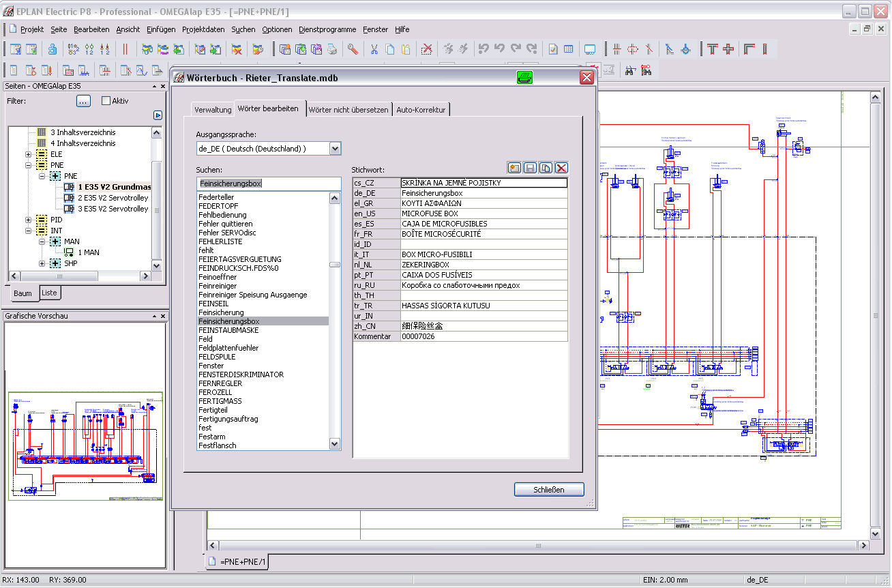892x588 pixels.
Task: Click the printer icon in main toolbar
Action: click(x=332, y=49)
